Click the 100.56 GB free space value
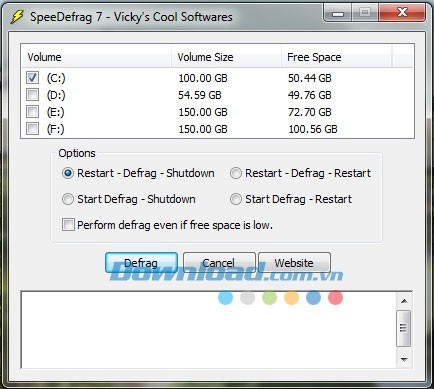434x389 pixels. coord(313,129)
